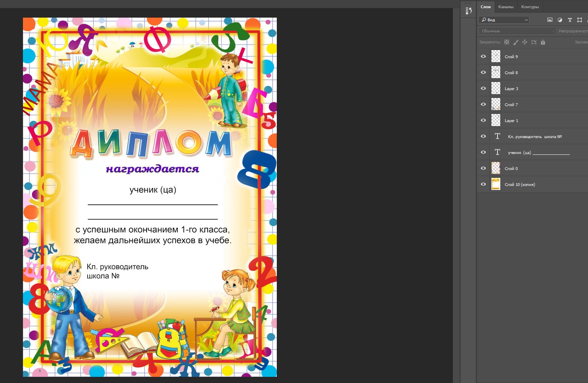
Task: Open the History panel icon
Action: pos(468,11)
